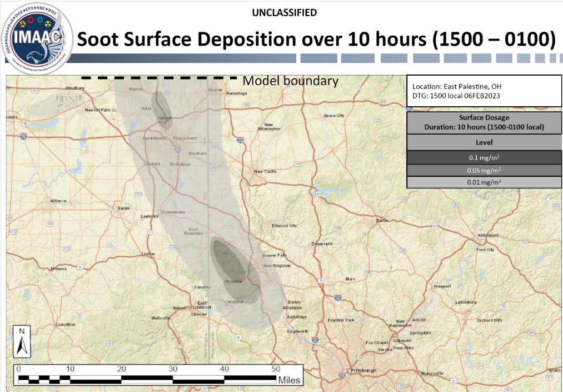Click the UNCLASSIFIED banner text
This screenshot has width=563, height=392.
(283, 12)
